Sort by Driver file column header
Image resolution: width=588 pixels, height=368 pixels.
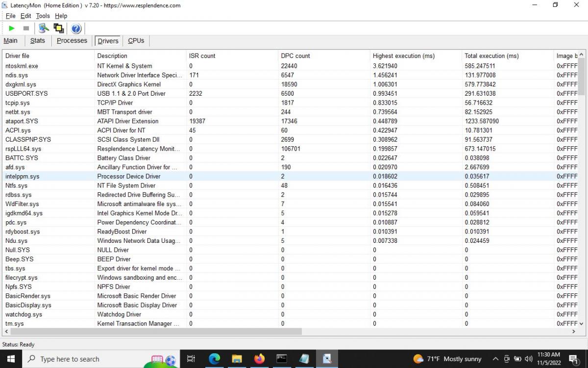48,56
